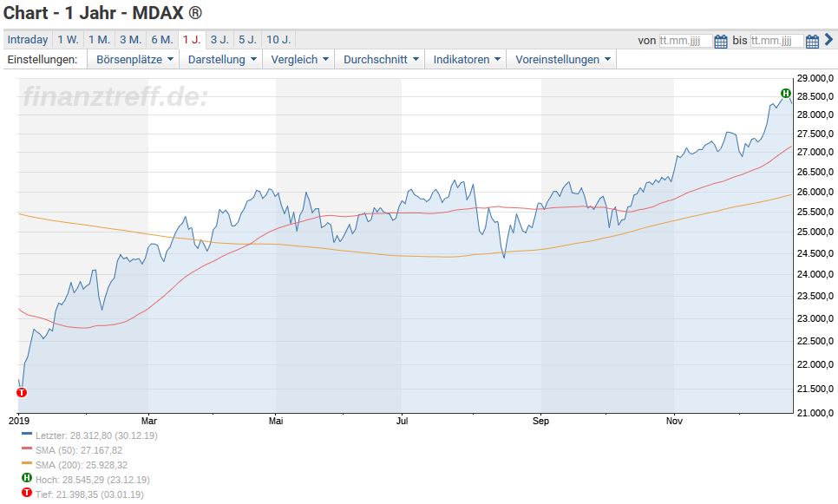This screenshot has height=504, width=838.
Task: Focus the 'von' start date input field
Action: click(x=685, y=41)
